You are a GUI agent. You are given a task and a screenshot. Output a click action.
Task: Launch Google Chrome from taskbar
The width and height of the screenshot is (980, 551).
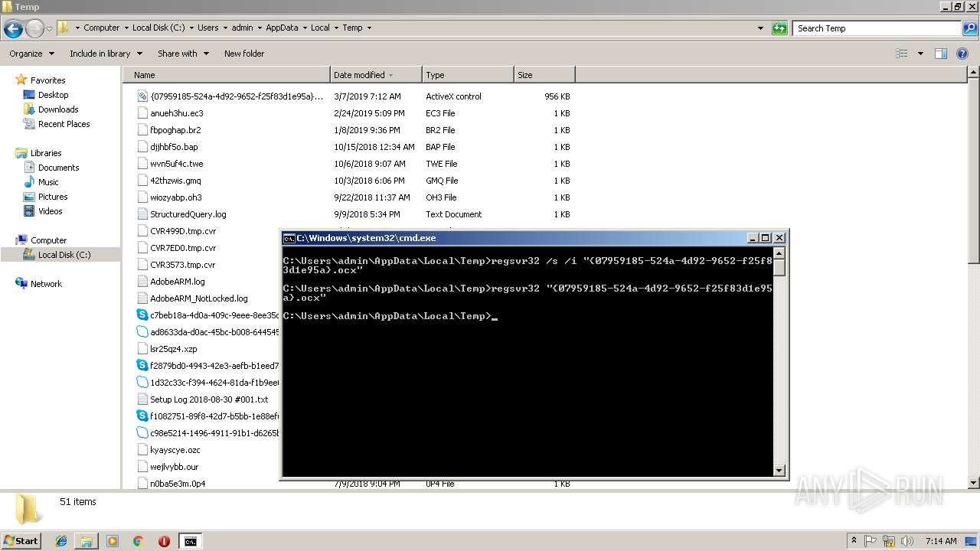click(138, 541)
